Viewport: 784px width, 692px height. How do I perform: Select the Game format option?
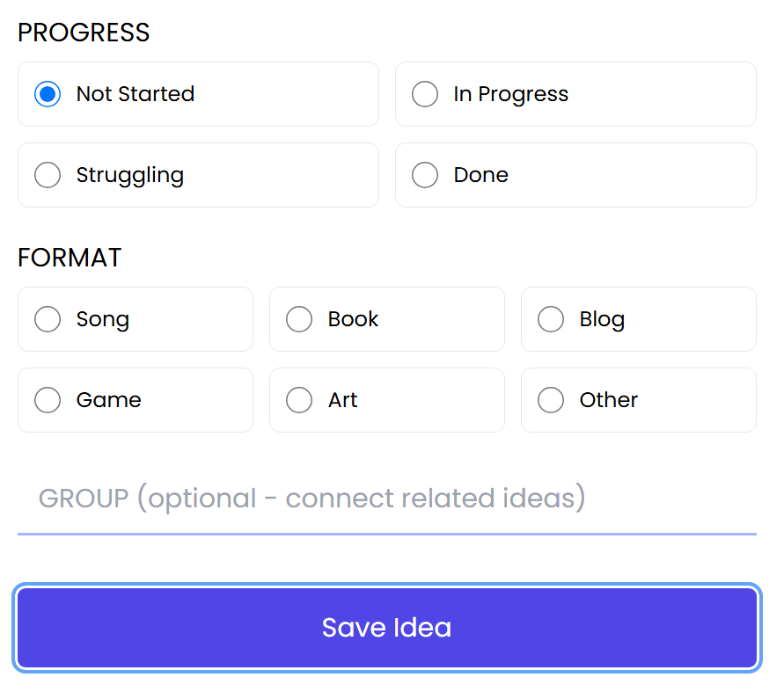[x=48, y=400]
